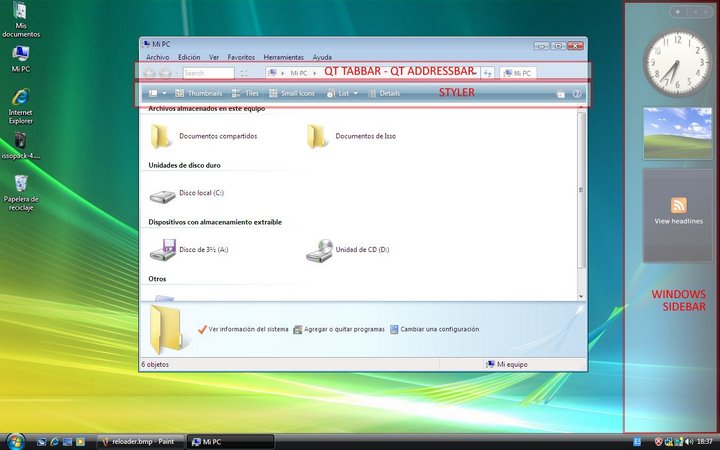Open the dropdown arrow next to List

[355, 93]
